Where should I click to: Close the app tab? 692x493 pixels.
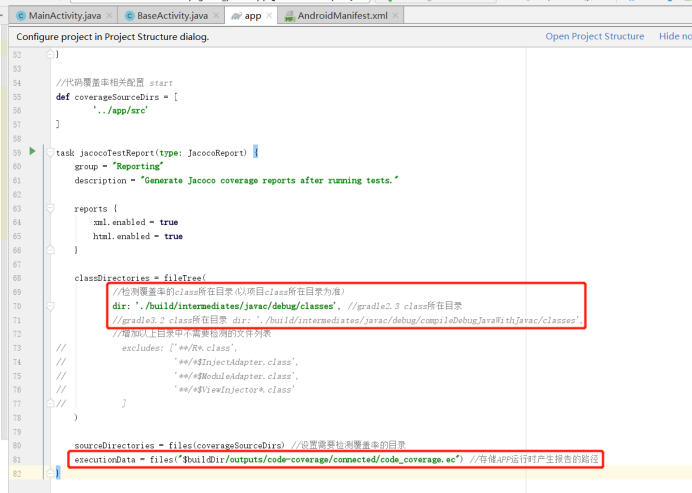269,15
